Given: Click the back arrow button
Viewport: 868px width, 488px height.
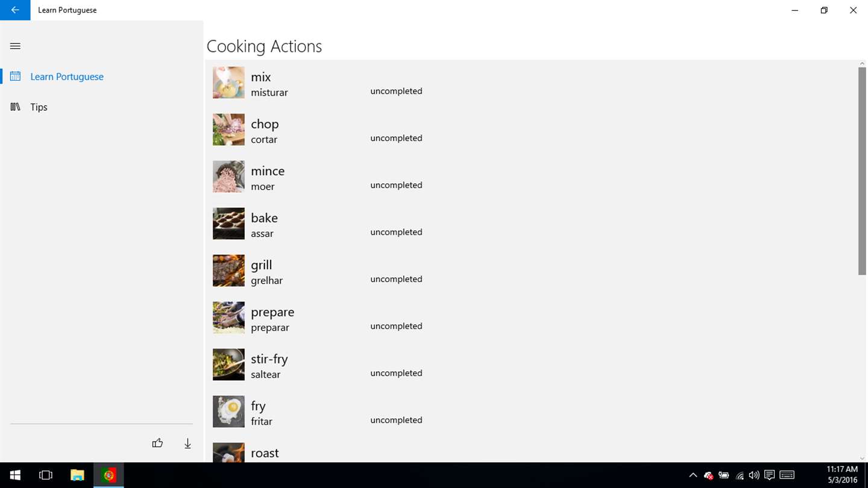Looking at the screenshot, I should pos(15,10).
